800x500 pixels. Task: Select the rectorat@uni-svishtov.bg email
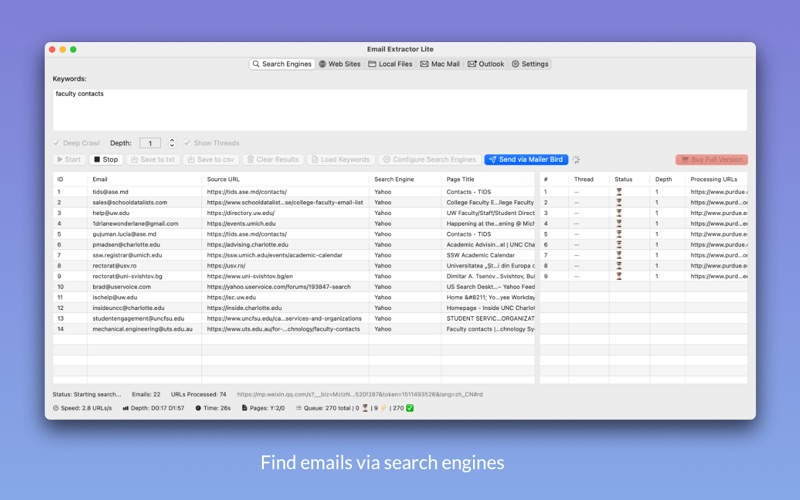tap(127, 276)
